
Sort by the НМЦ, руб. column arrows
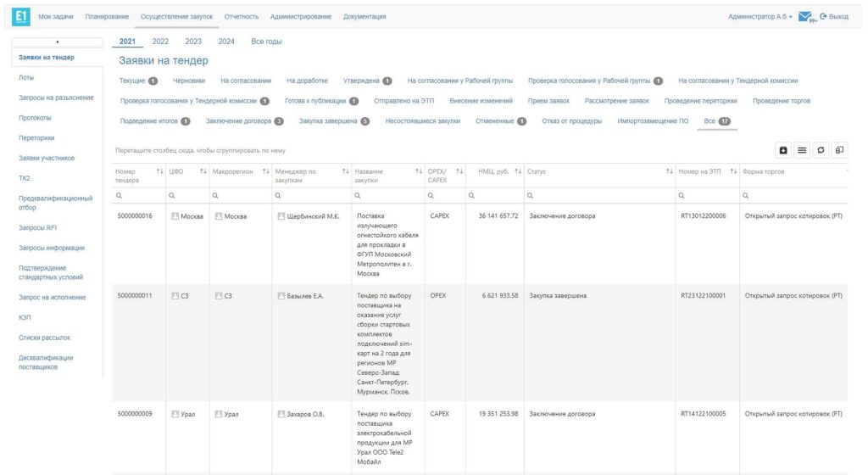click(x=519, y=172)
